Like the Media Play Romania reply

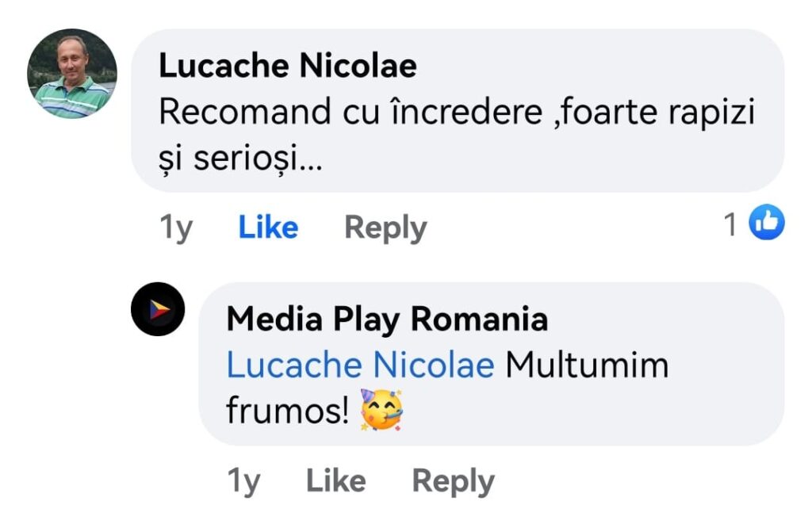click(x=336, y=480)
